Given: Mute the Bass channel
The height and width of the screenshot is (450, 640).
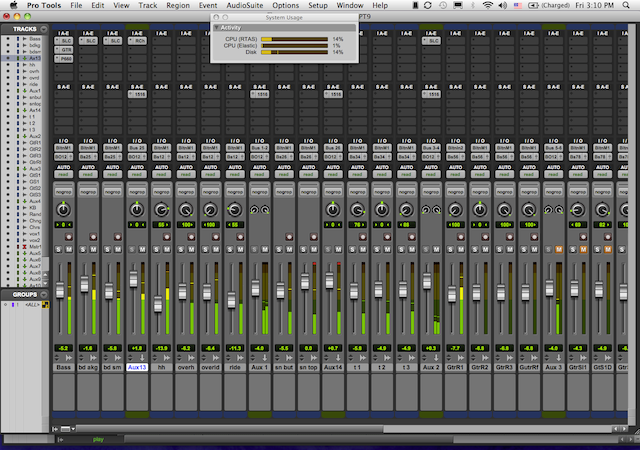Looking at the screenshot, I should [x=69, y=249].
